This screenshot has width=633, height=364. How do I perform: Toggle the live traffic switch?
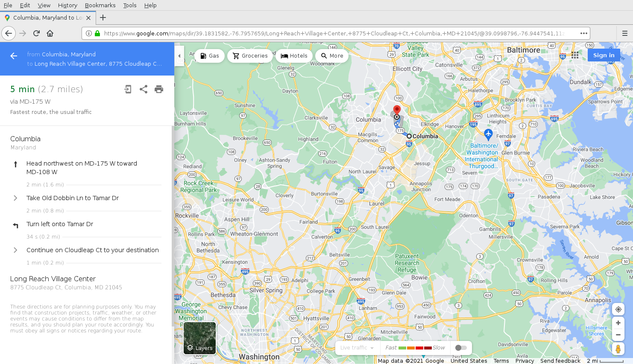pyautogui.click(x=460, y=348)
